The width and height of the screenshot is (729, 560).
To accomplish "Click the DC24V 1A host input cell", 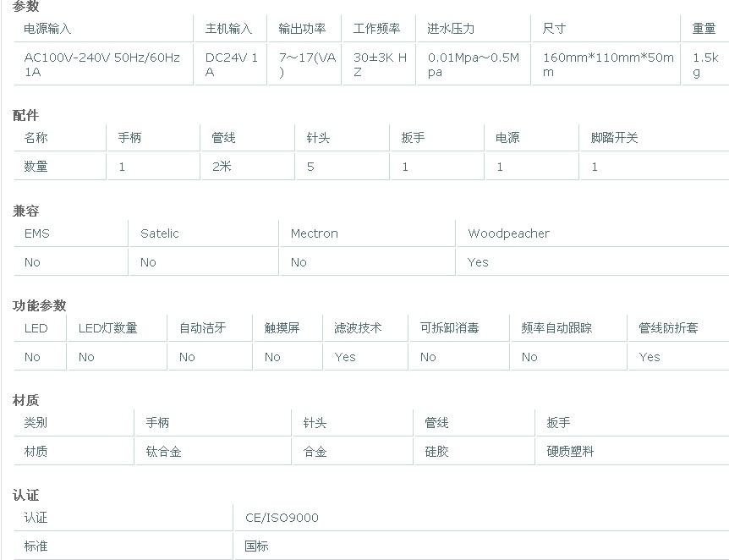I will pyautogui.click(x=231, y=65).
